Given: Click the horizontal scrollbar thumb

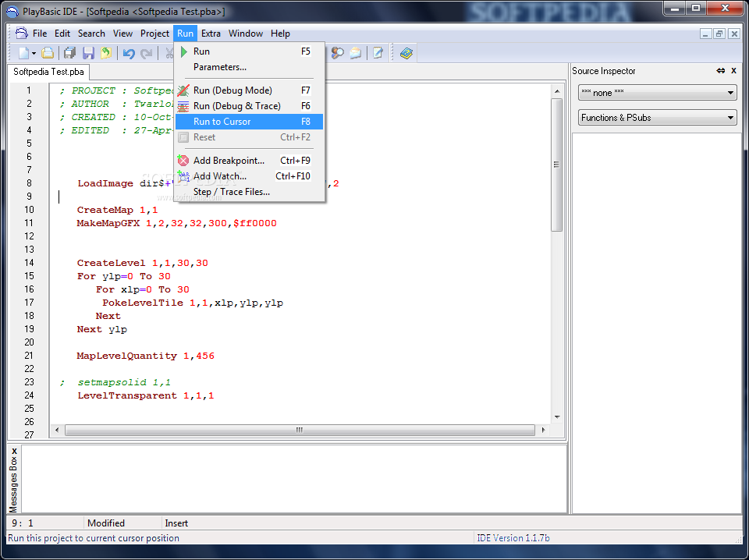Looking at the screenshot, I should coord(300,430).
